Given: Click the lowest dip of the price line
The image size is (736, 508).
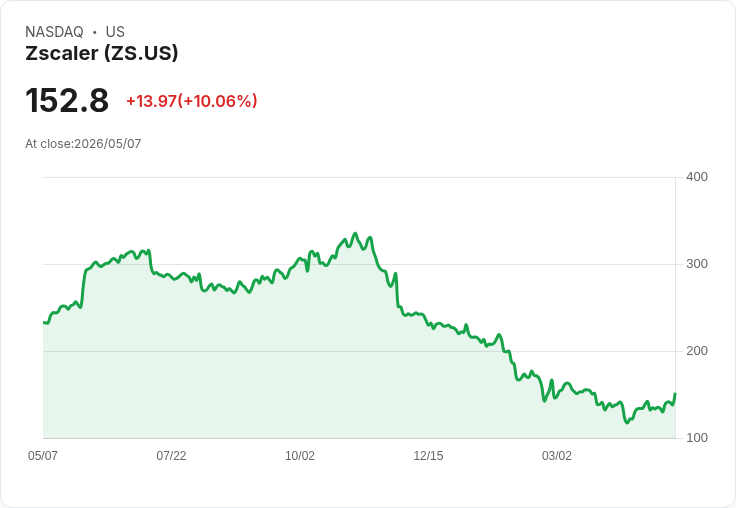Looking at the screenshot, I should coord(627,423).
